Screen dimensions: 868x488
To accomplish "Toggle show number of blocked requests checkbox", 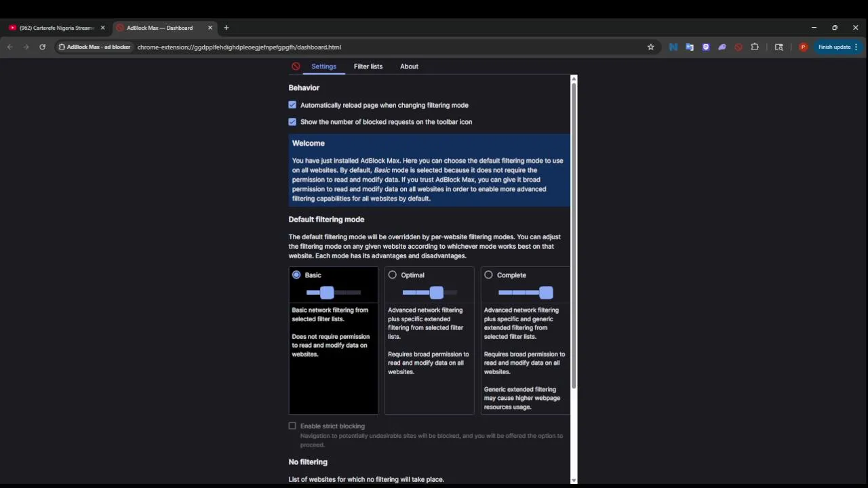I will pyautogui.click(x=292, y=122).
